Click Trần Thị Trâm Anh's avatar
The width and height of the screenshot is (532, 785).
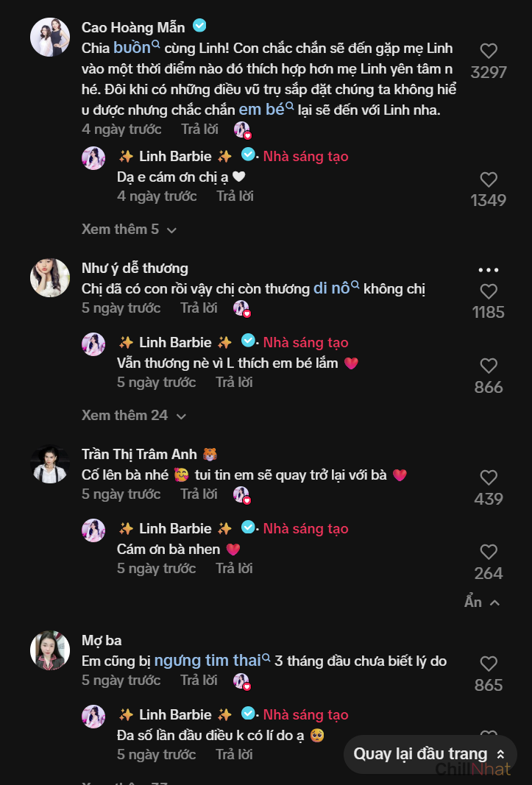pyautogui.click(x=50, y=463)
